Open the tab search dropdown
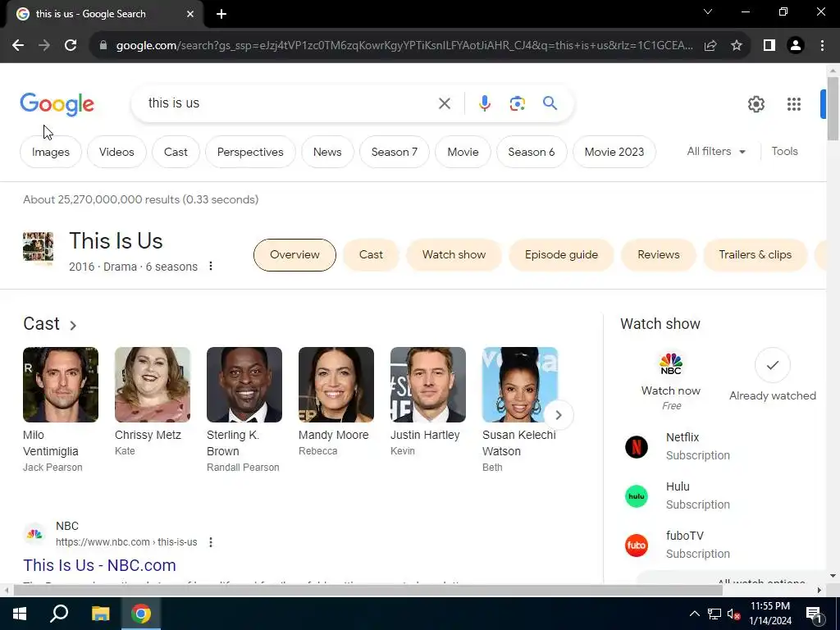840x630 pixels. [x=708, y=11]
